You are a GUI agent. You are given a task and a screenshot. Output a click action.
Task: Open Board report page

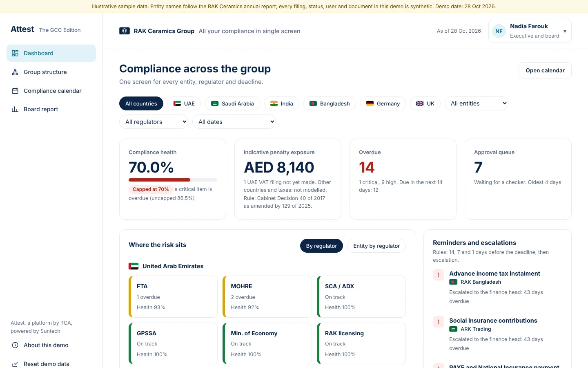tap(51, 109)
